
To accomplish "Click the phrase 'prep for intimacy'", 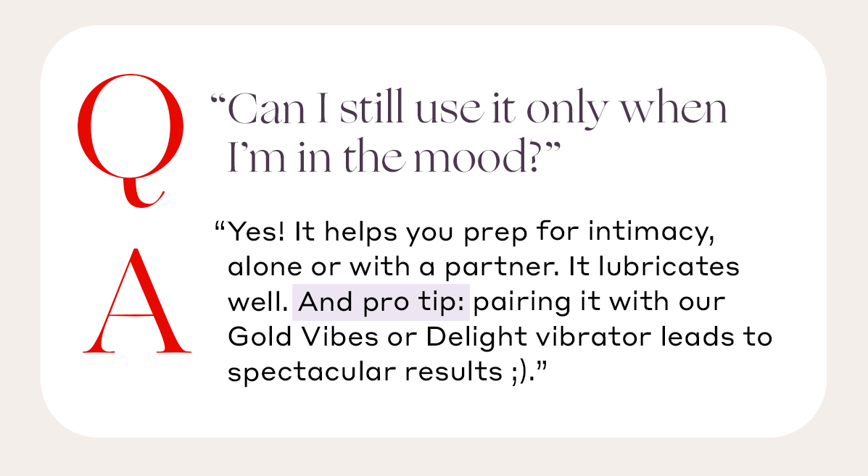I will pos(589,233).
